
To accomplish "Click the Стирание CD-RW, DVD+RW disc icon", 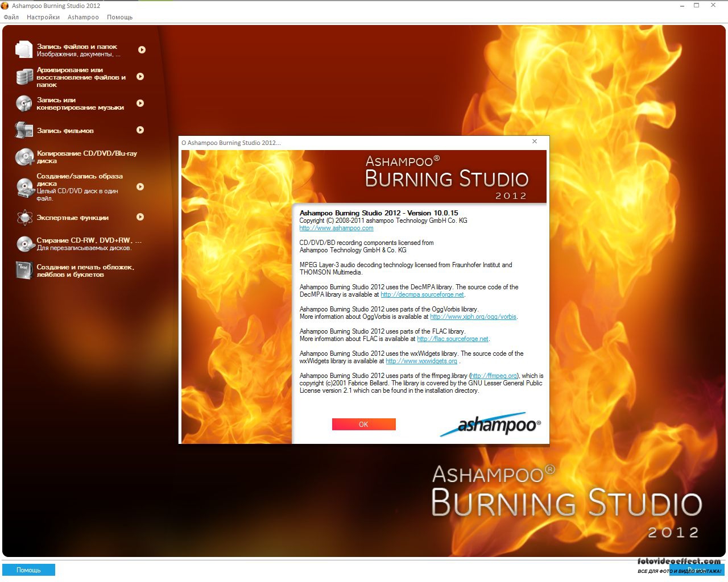I will 24,244.
